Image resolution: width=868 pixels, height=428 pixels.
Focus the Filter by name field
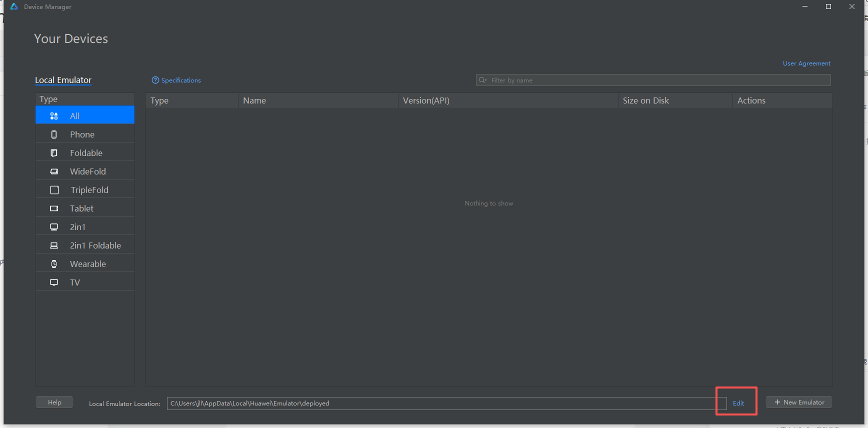coord(653,80)
